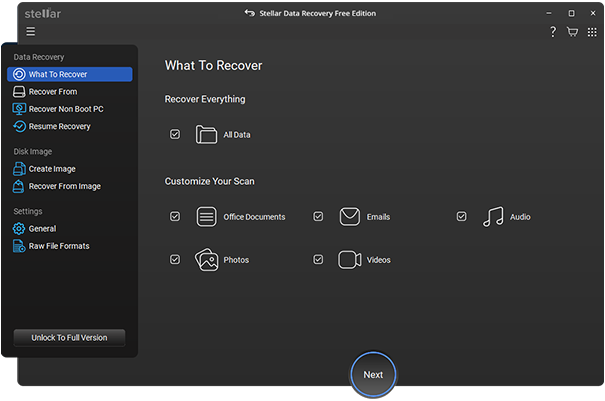Toggle the Audio checkbox
Image resolution: width=605 pixels, height=401 pixels.
(x=461, y=217)
